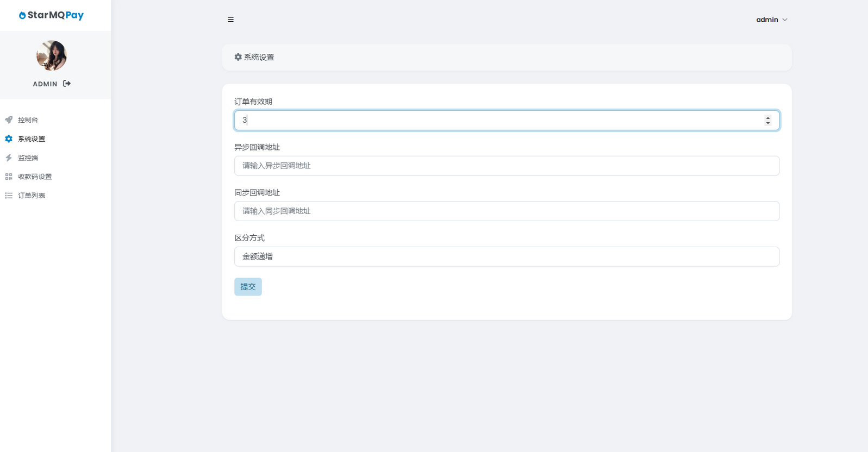The height and width of the screenshot is (452, 868).
Task: Expand the 区分方式 select box
Action: [507, 256]
